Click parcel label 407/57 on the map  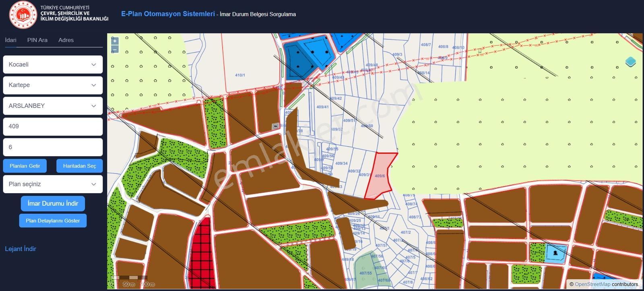point(381,245)
